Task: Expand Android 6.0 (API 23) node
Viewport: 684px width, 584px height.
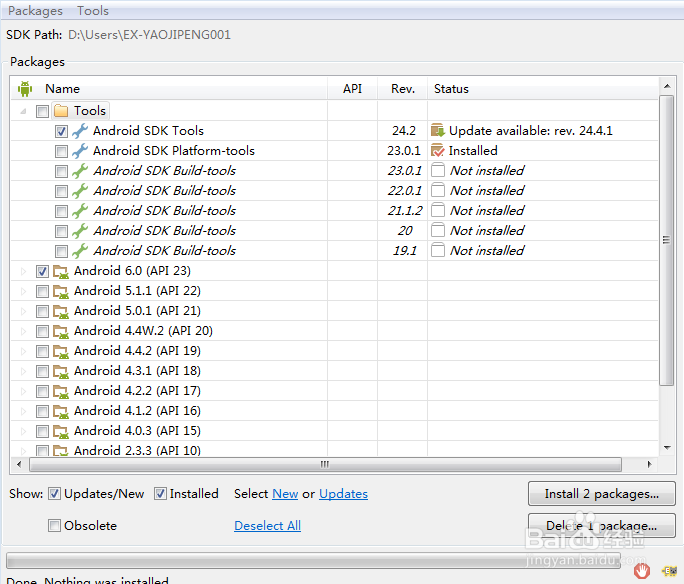Action: point(24,271)
